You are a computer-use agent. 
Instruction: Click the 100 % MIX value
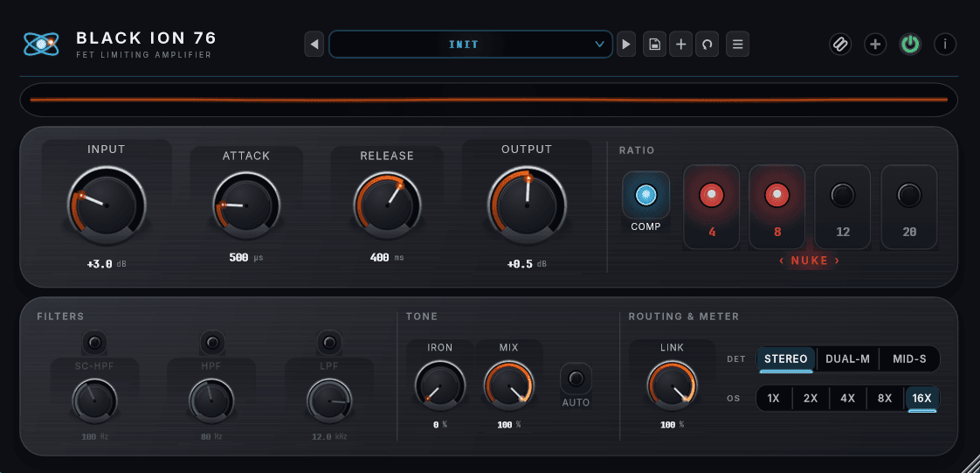[509, 425]
